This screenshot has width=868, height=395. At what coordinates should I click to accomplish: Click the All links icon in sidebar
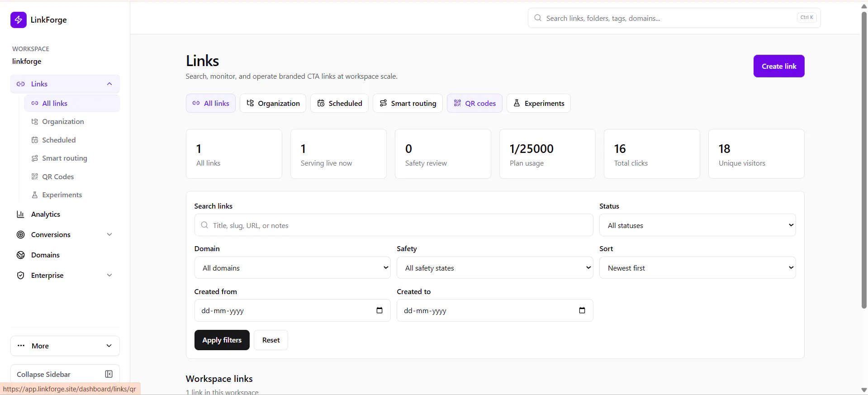tap(35, 104)
